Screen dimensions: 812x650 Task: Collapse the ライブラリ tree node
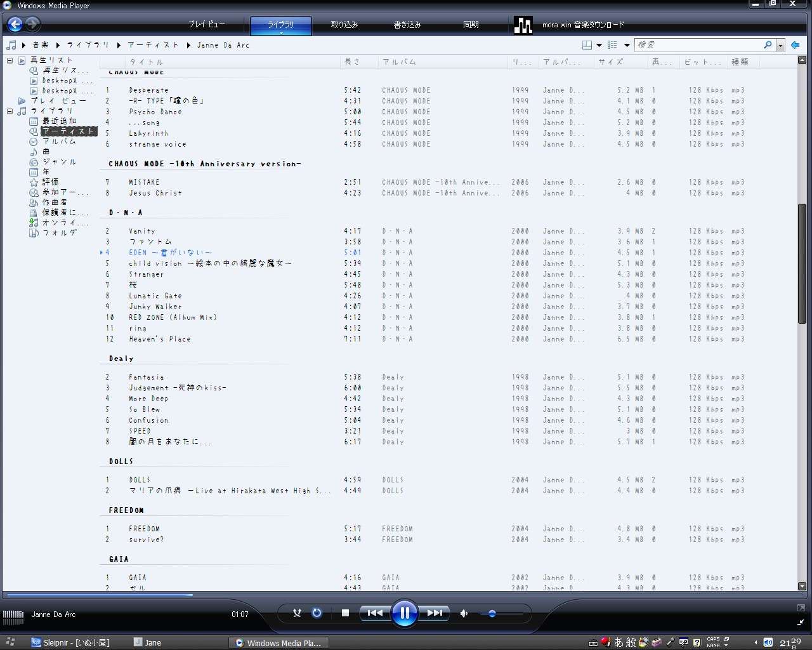[x=10, y=111]
